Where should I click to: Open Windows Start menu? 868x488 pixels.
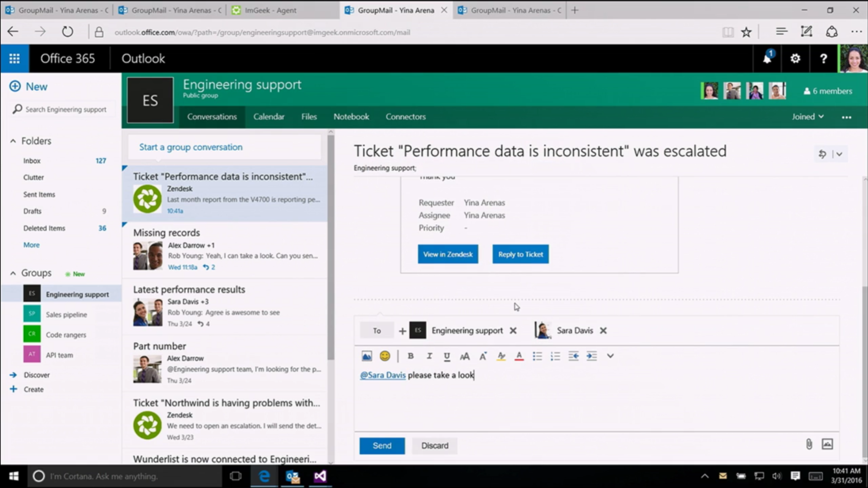click(14, 476)
